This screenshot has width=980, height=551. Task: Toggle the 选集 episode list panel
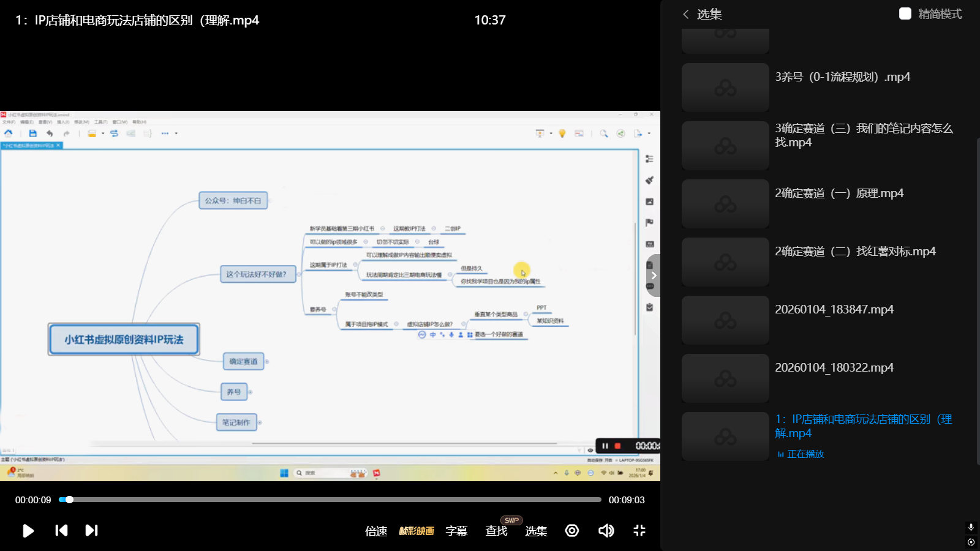tap(536, 531)
